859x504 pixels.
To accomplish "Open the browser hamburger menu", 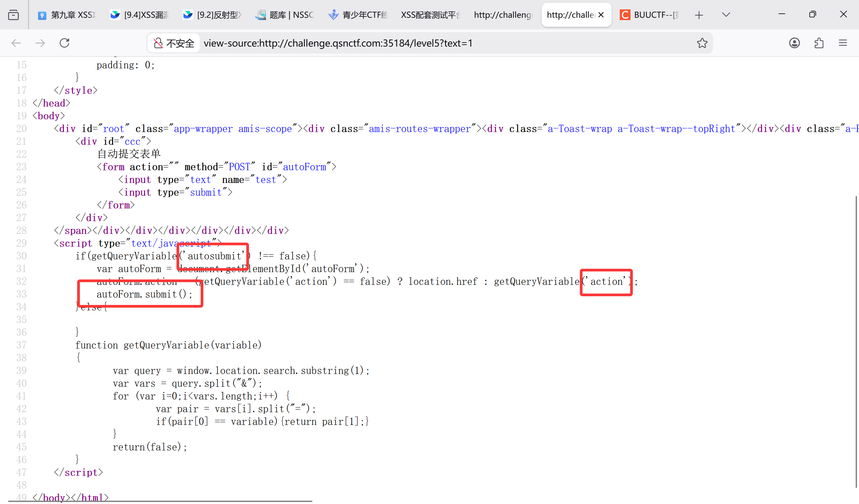I will 843,43.
